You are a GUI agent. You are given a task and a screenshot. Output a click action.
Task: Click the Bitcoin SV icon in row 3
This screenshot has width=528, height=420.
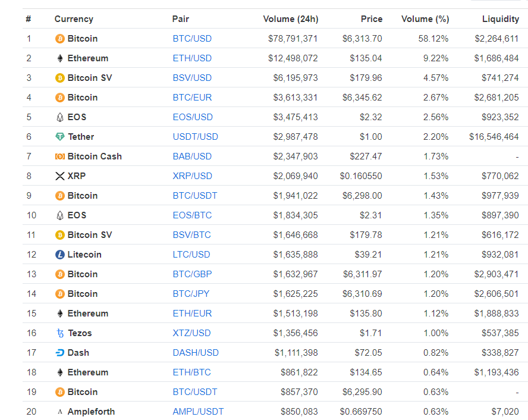tap(59, 78)
